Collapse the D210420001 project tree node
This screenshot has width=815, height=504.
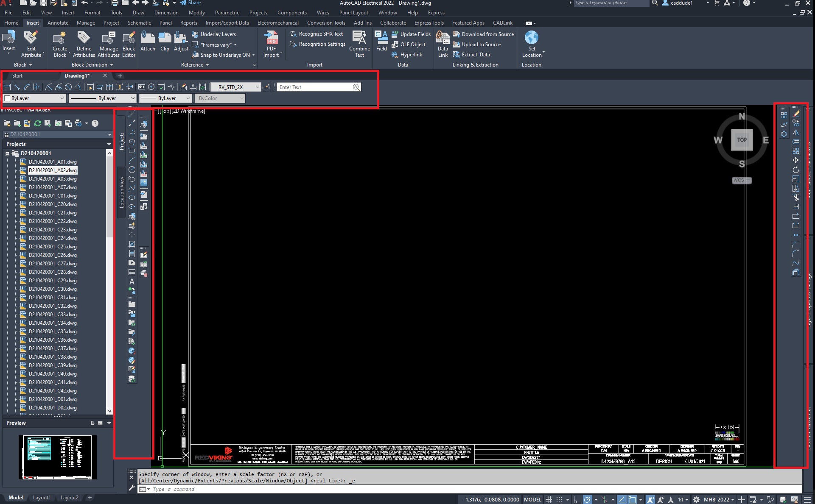8,153
